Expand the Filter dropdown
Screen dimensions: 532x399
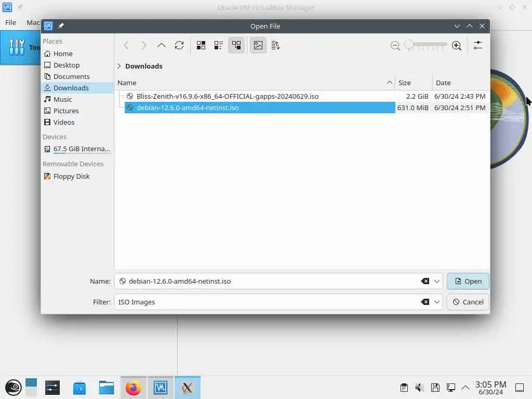click(436, 302)
